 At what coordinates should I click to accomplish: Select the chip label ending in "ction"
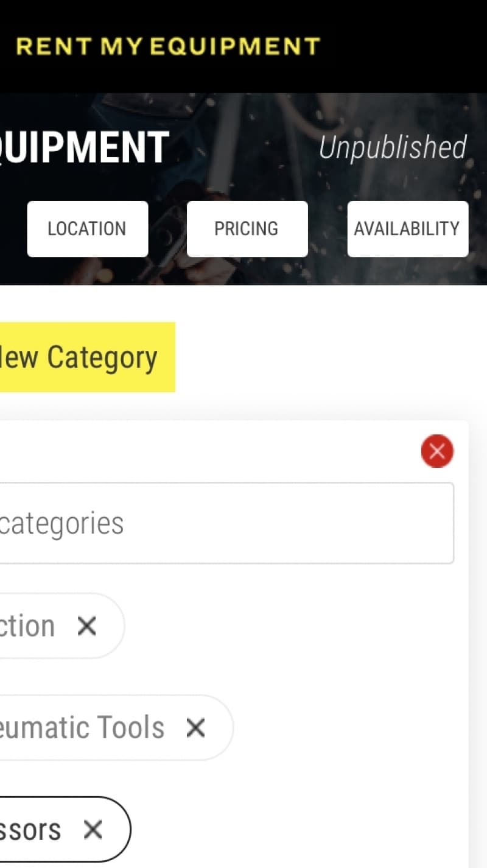point(27,626)
